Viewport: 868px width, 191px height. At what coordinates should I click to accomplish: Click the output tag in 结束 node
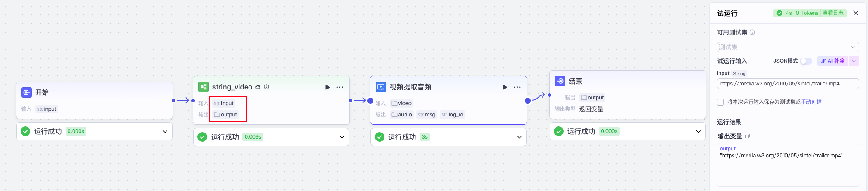click(x=592, y=98)
